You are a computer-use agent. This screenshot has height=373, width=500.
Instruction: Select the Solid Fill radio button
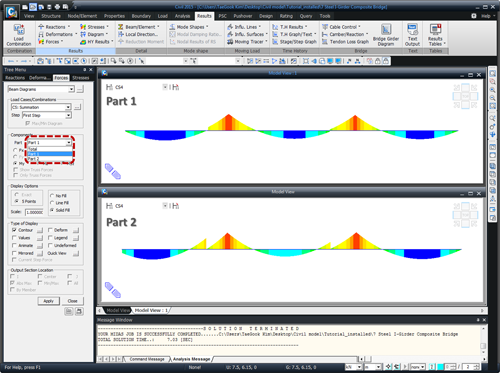tap(52, 210)
